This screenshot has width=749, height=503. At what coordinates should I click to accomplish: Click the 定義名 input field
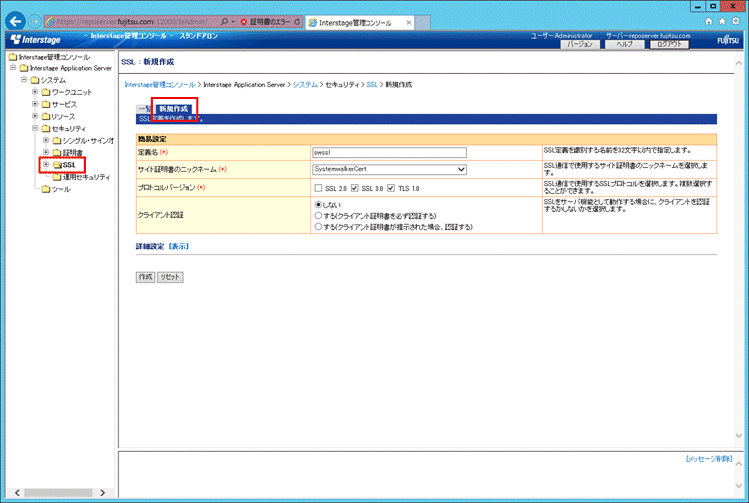[389, 152]
